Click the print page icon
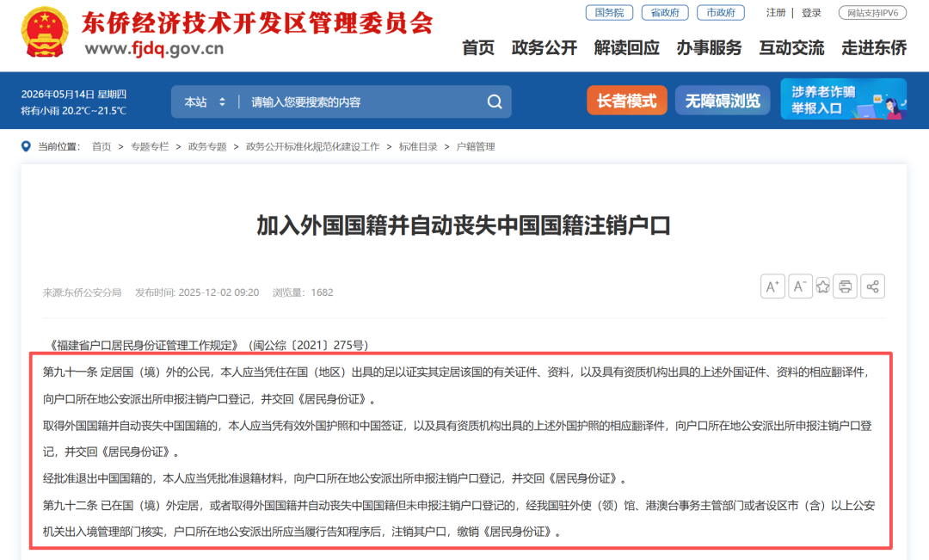929x560 pixels. click(846, 286)
